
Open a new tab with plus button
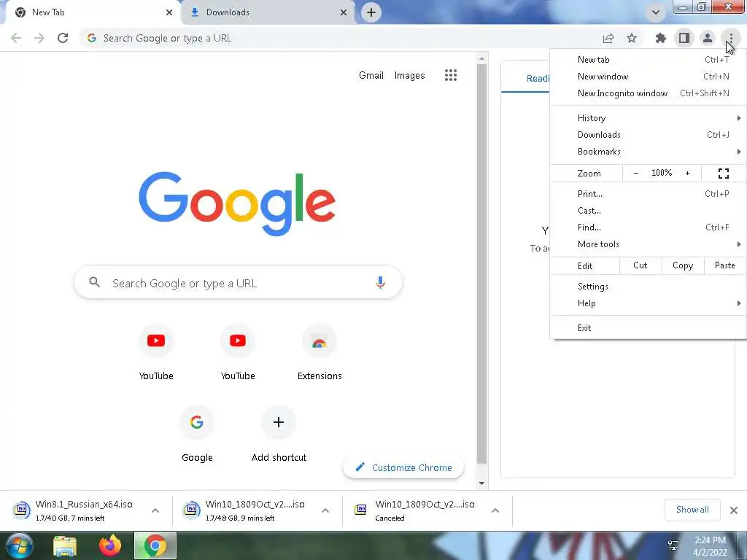coord(371,12)
